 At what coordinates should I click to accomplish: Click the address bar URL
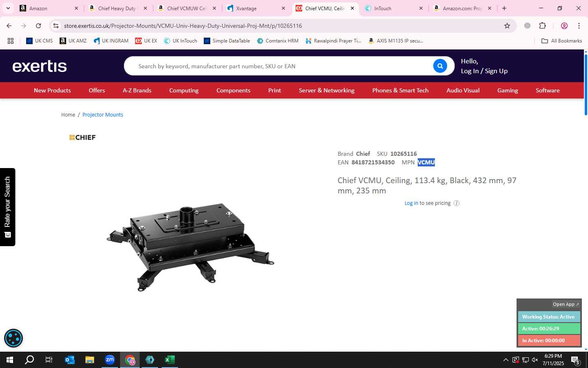(x=183, y=26)
